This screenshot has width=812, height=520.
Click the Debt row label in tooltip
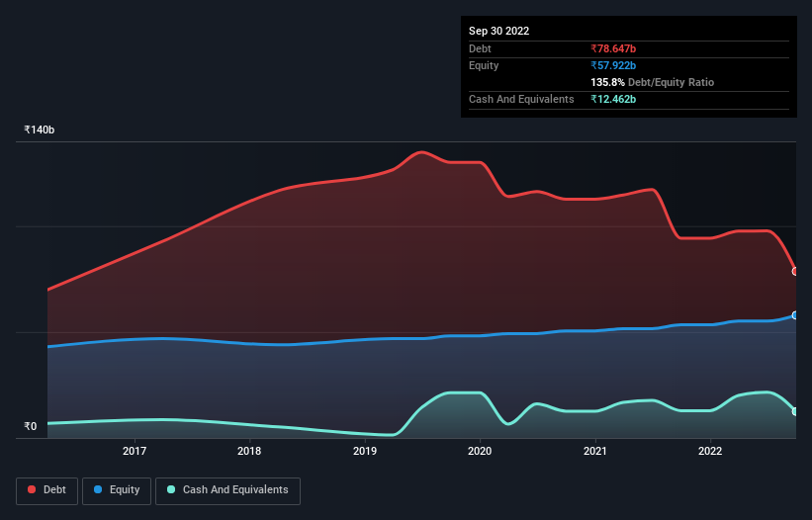(480, 48)
